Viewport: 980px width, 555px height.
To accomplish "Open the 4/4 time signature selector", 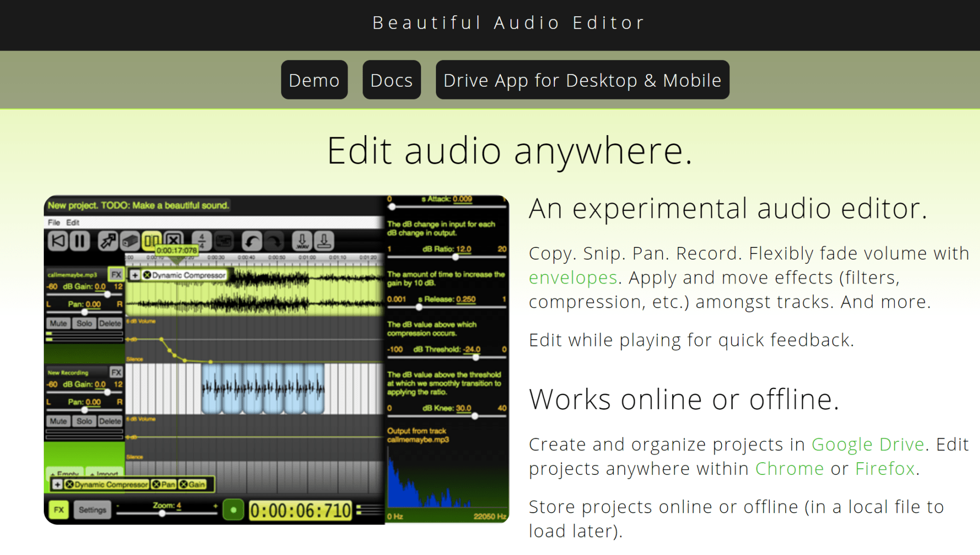I will (x=201, y=240).
